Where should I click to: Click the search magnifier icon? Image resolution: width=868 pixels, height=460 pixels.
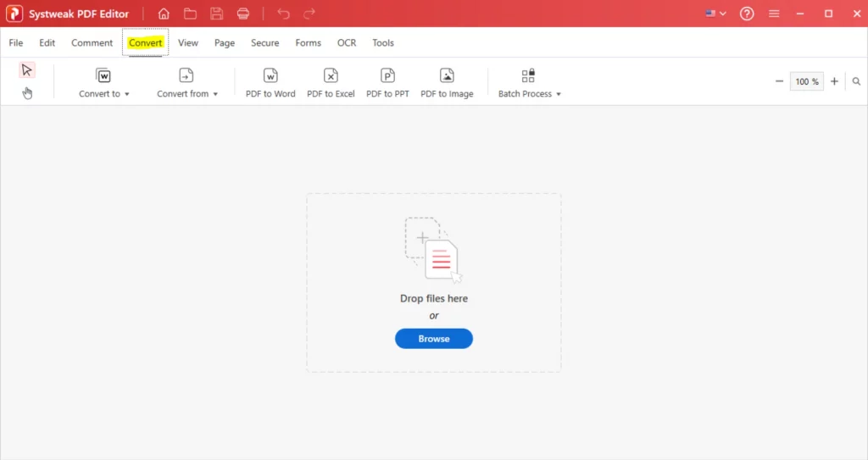click(x=856, y=81)
